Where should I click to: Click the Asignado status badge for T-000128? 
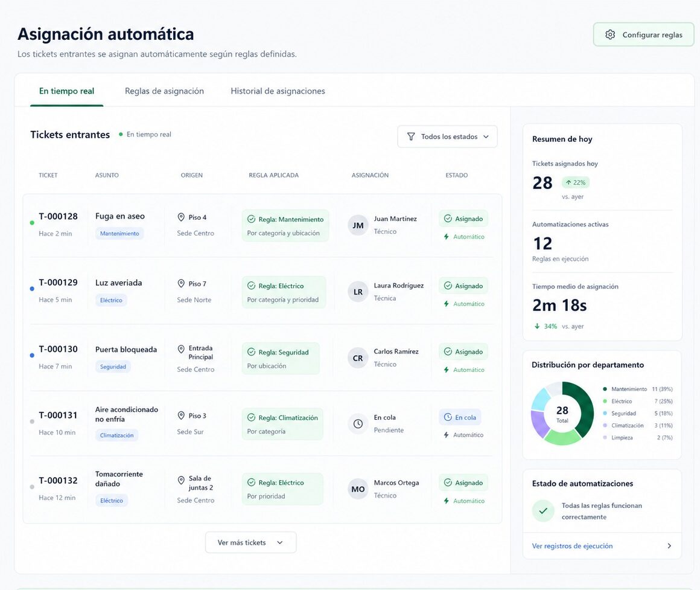coord(463,219)
